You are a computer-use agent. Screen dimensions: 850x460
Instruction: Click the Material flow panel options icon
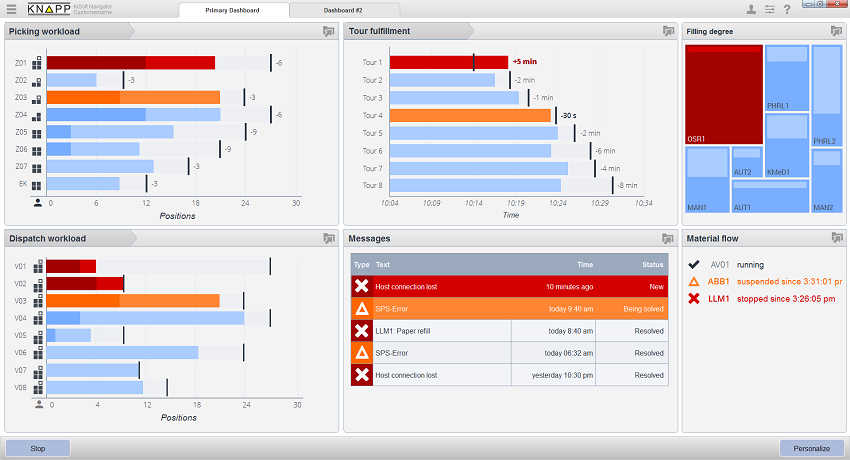pos(837,237)
